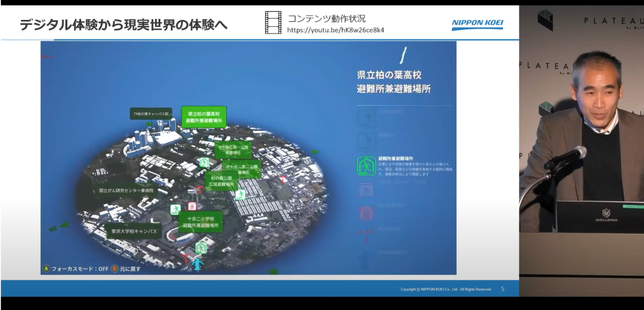Click the 国立がん研究センター東病院 label
644x310 pixels.
point(126,190)
